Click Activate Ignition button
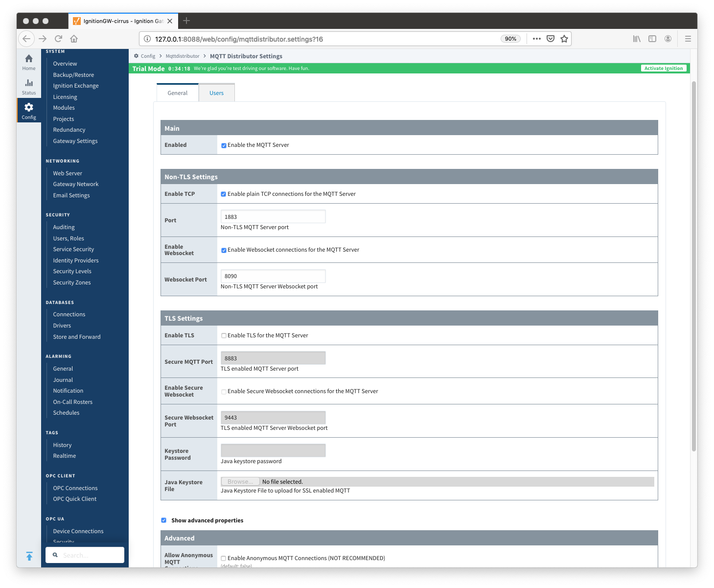This screenshot has height=588, width=714. [664, 69]
